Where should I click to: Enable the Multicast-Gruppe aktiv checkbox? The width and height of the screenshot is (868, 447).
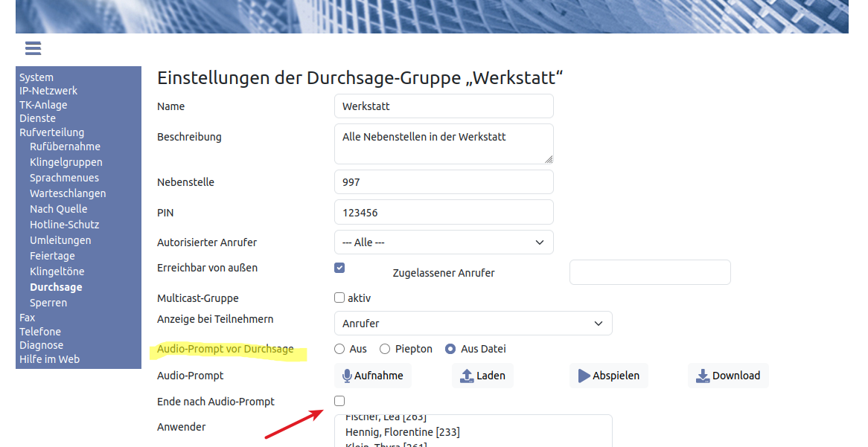[x=339, y=298]
